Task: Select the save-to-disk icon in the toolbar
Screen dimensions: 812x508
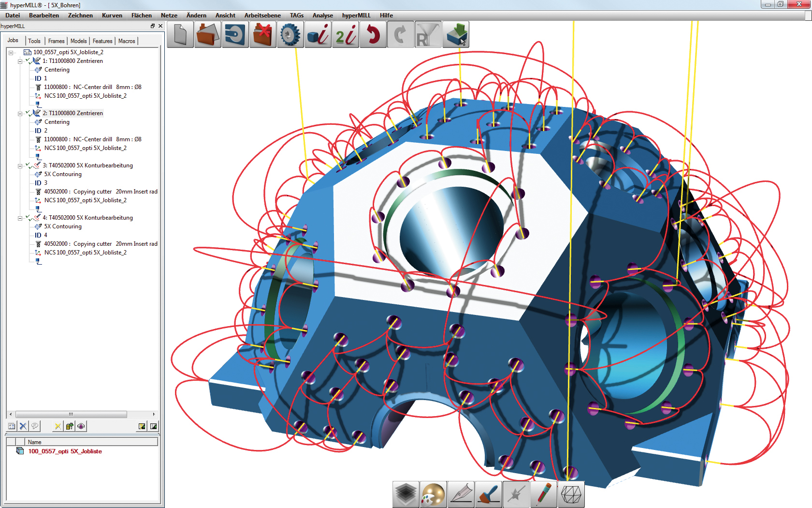Action: [235, 34]
